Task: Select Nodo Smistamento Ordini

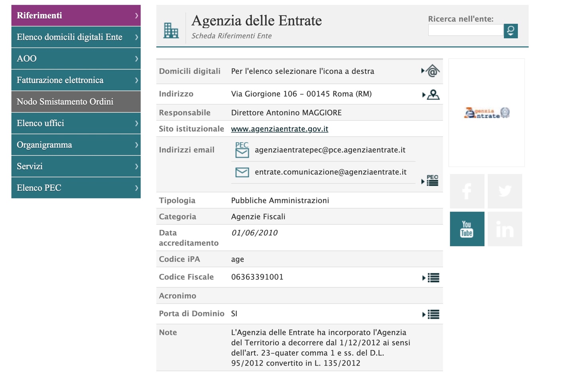Action: pyautogui.click(x=76, y=102)
